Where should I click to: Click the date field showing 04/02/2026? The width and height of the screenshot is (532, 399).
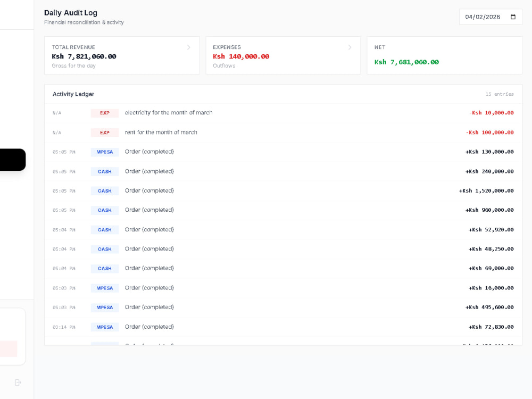pos(491,17)
